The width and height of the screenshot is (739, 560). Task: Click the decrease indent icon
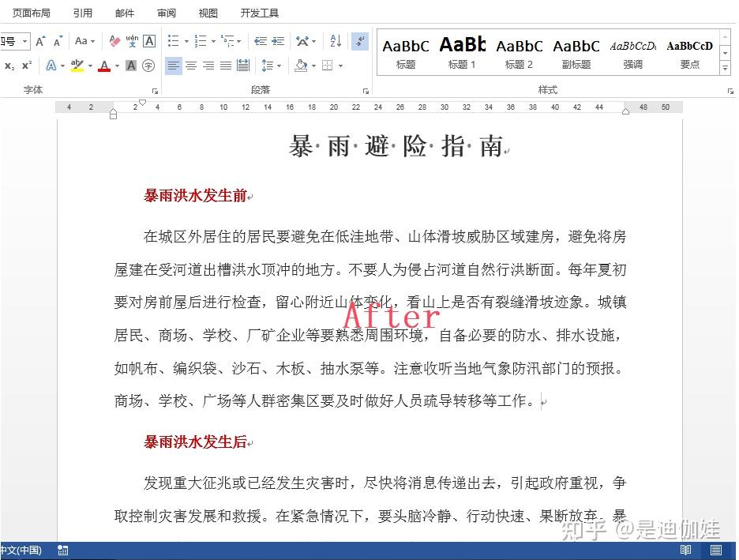click(x=261, y=41)
